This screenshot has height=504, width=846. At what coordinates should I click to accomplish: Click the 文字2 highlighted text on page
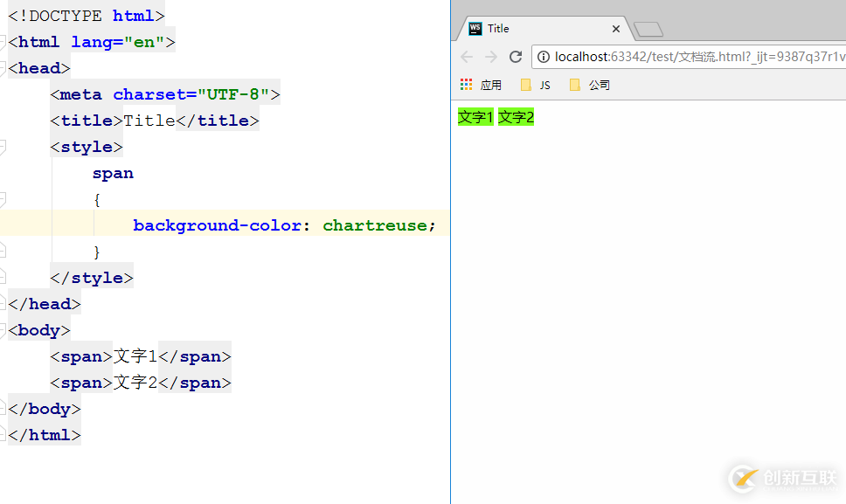click(x=516, y=117)
